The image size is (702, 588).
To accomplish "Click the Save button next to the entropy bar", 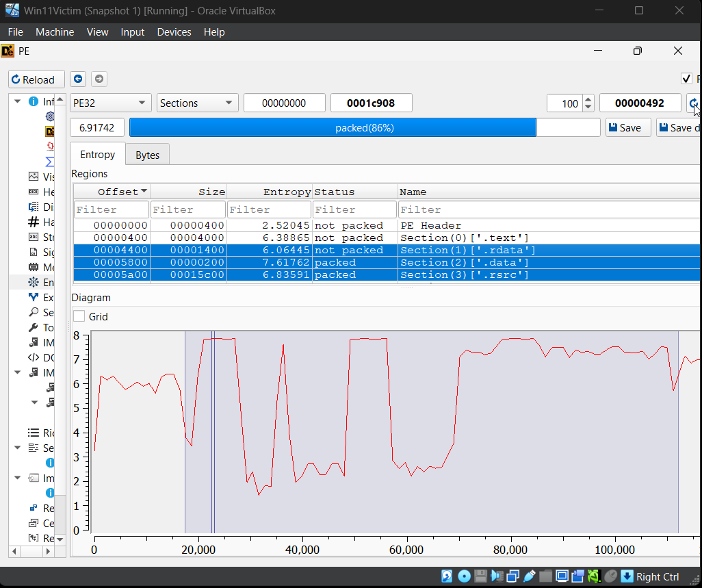I will pos(627,128).
